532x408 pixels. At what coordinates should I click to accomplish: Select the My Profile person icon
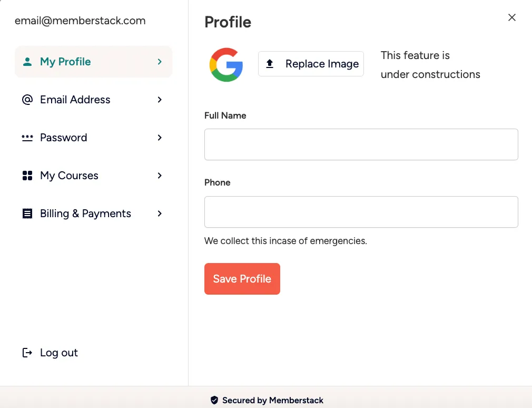pos(27,61)
